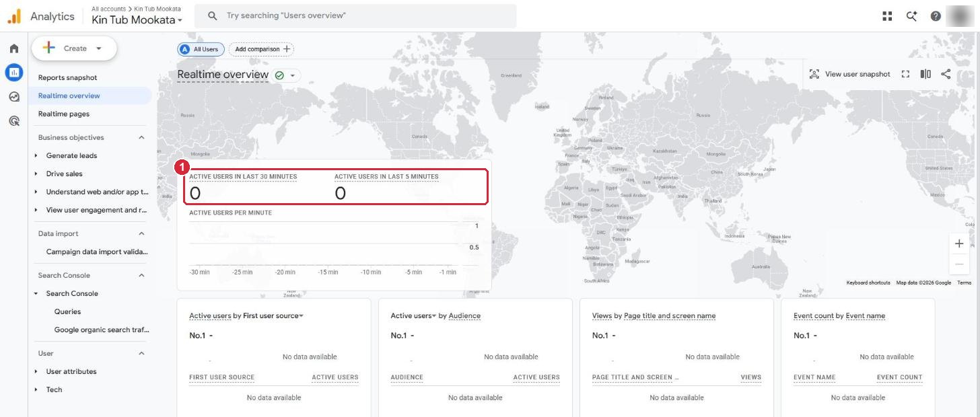Click the View user snapshot icon
980x417 pixels.
tap(814, 74)
